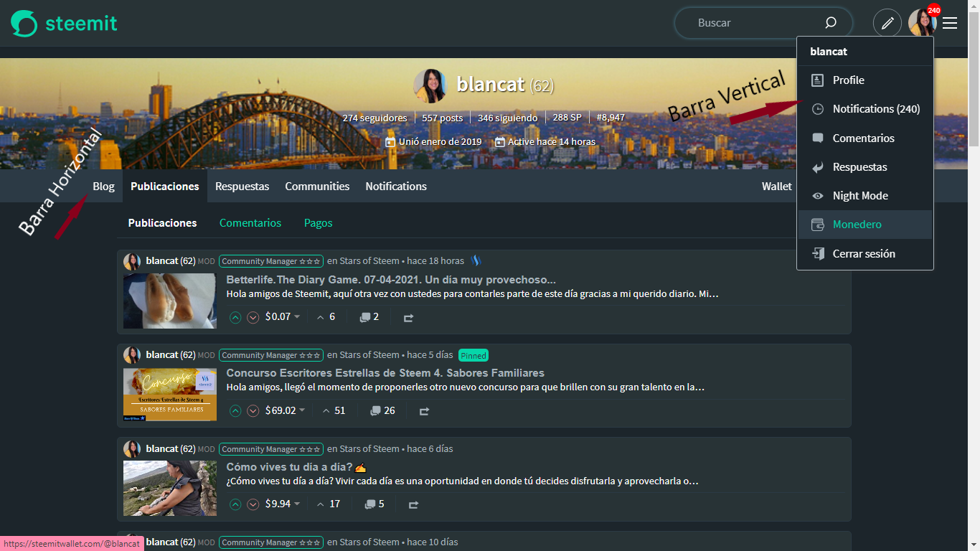980x551 pixels.
Task: Downvote the Concurso Escritores Estrellas post
Action: click(253, 411)
